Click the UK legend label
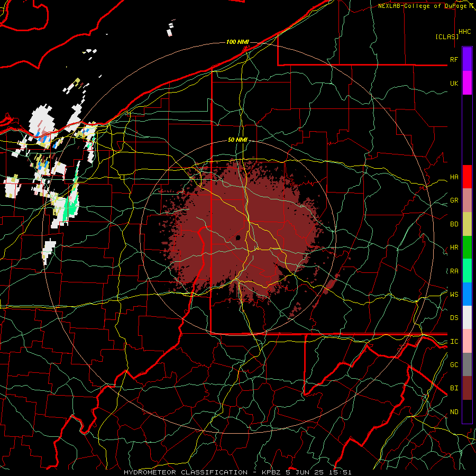 (x=454, y=83)
